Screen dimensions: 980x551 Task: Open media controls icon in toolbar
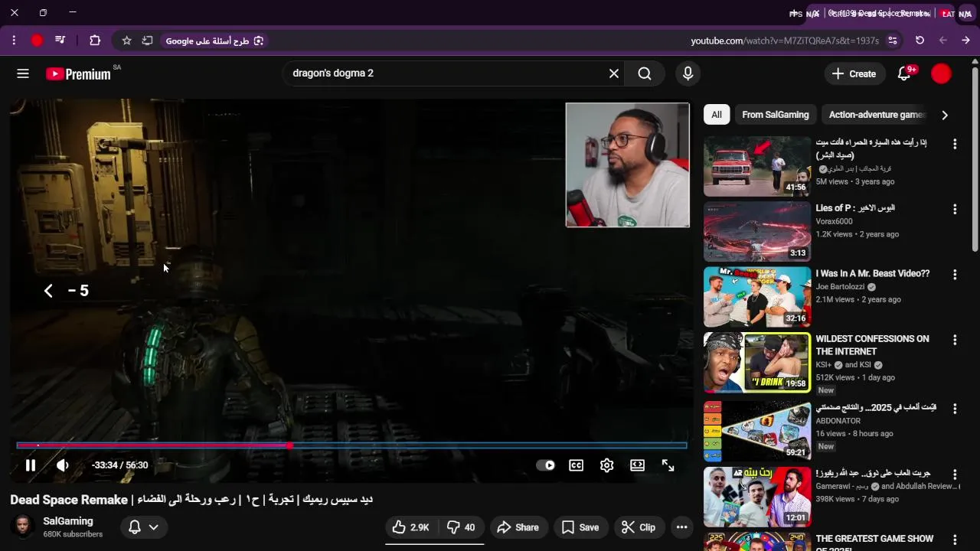[x=60, y=41]
